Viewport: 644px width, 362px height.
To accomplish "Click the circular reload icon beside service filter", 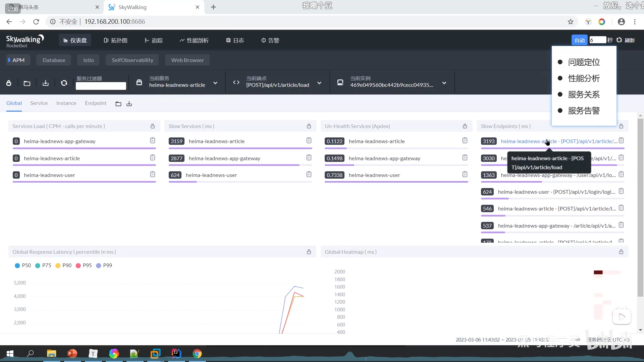I will [x=64, y=83].
